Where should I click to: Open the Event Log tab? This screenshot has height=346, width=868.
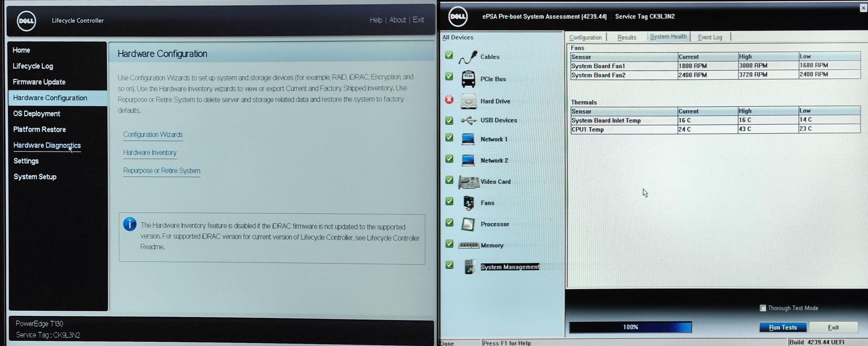(710, 37)
